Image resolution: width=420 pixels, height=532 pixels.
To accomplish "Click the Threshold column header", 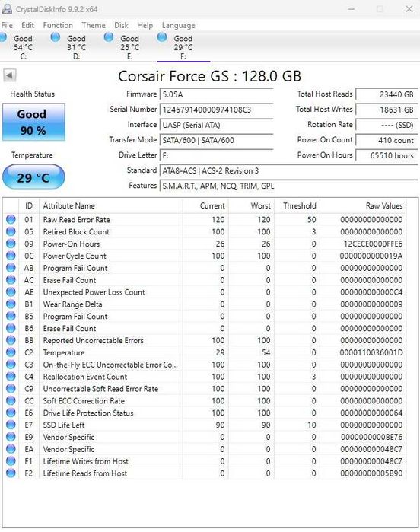I will [297, 205].
